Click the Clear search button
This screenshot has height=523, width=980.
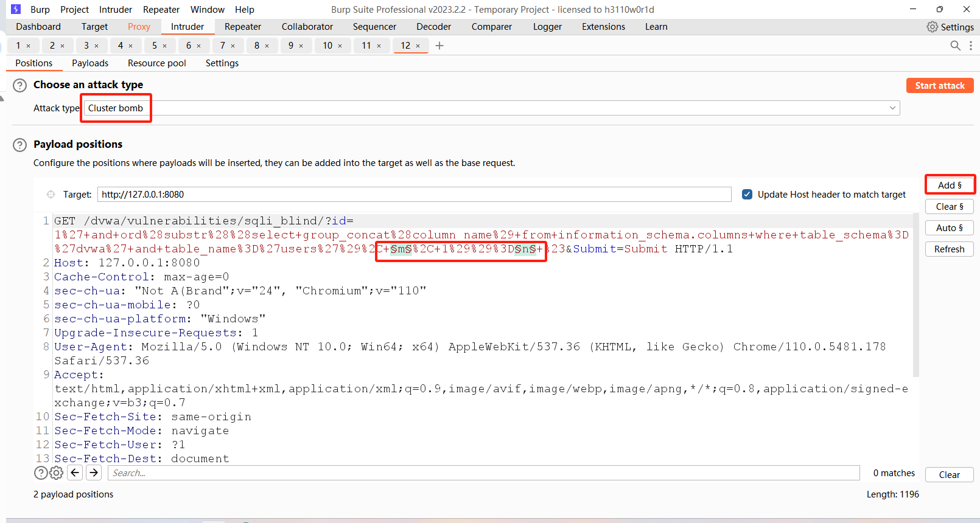click(x=950, y=475)
